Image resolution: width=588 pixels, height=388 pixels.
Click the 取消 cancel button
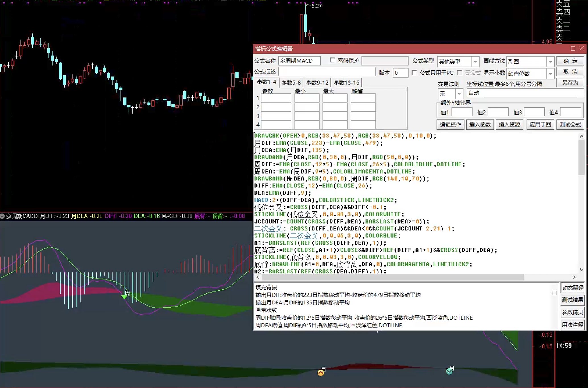570,72
